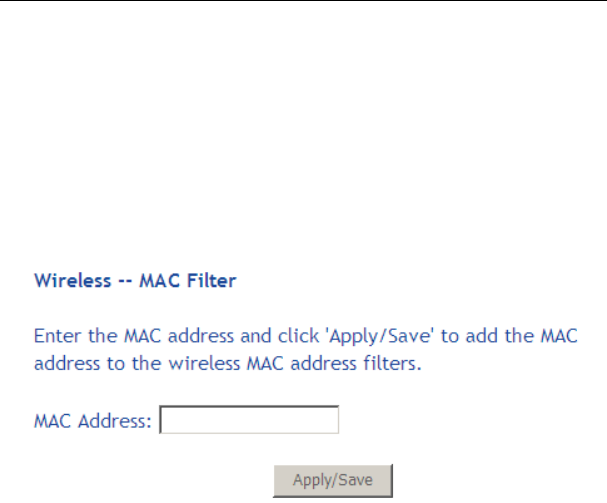Image resolution: width=607 pixels, height=503 pixels.
Task: Click 'MAC' in the page heading
Action: tap(159, 280)
